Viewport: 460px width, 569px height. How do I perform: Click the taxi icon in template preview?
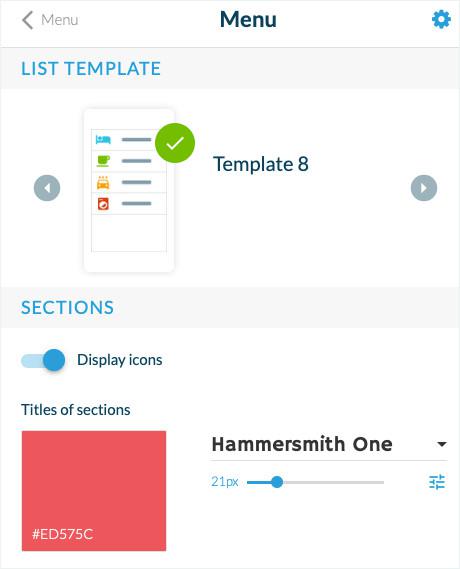103,183
